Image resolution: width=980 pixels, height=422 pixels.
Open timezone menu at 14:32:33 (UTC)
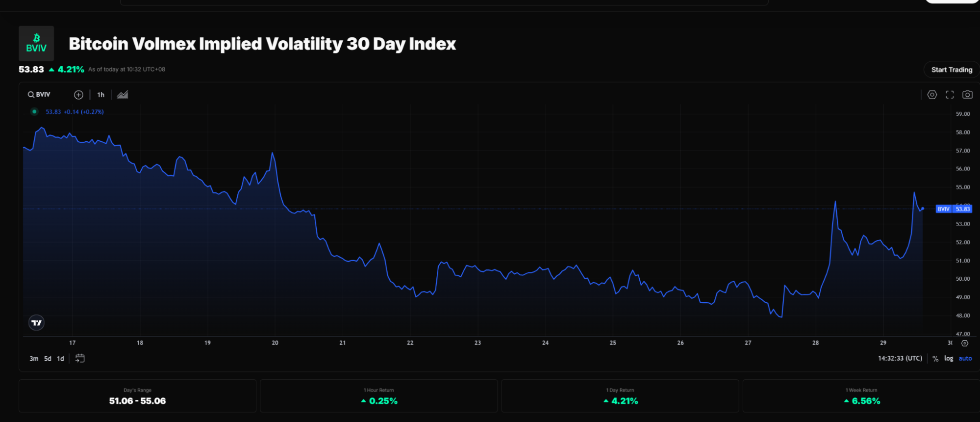(900, 359)
